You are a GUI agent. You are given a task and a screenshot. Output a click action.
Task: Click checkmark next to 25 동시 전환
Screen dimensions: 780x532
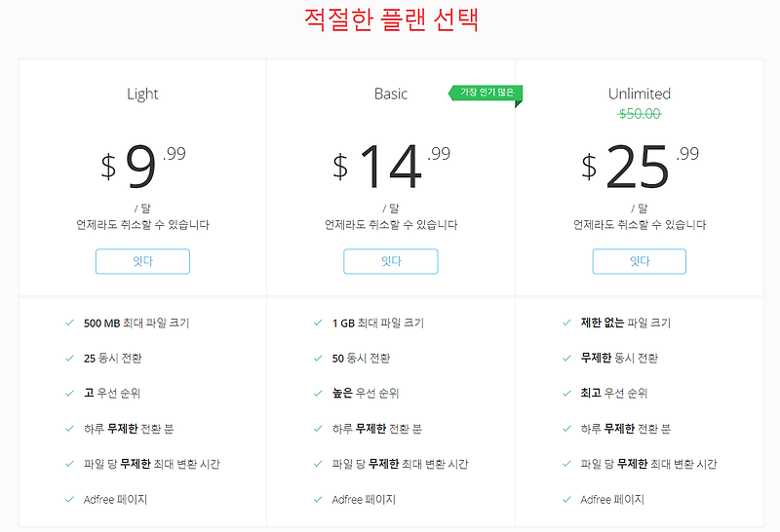click(x=69, y=358)
